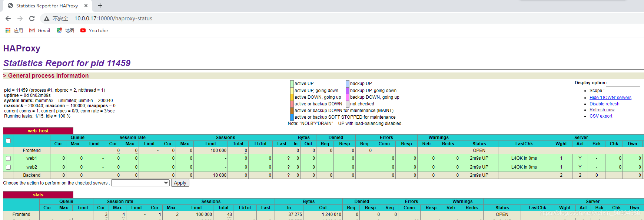Click web1 status '2m9s UP'

coord(479,158)
